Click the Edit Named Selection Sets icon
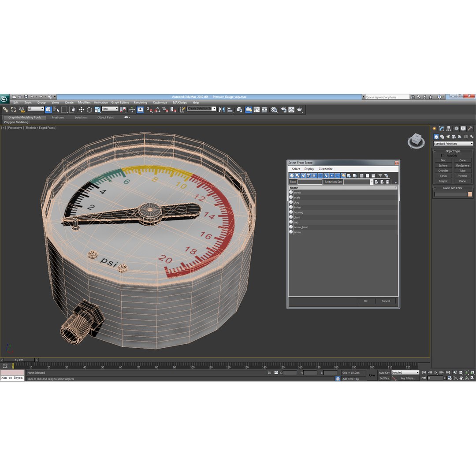The width and height of the screenshot is (476, 476). click(182, 110)
